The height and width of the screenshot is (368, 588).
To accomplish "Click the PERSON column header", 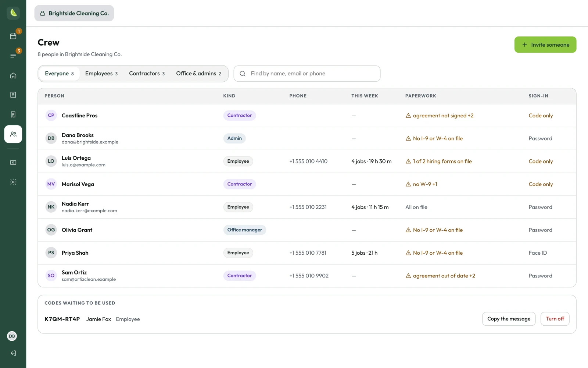I will coord(54,96).
